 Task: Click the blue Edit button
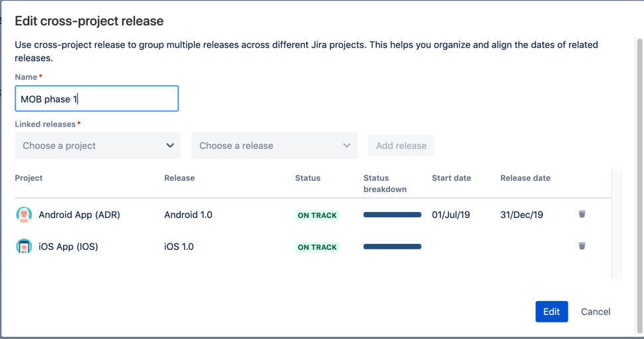point(552,312)
